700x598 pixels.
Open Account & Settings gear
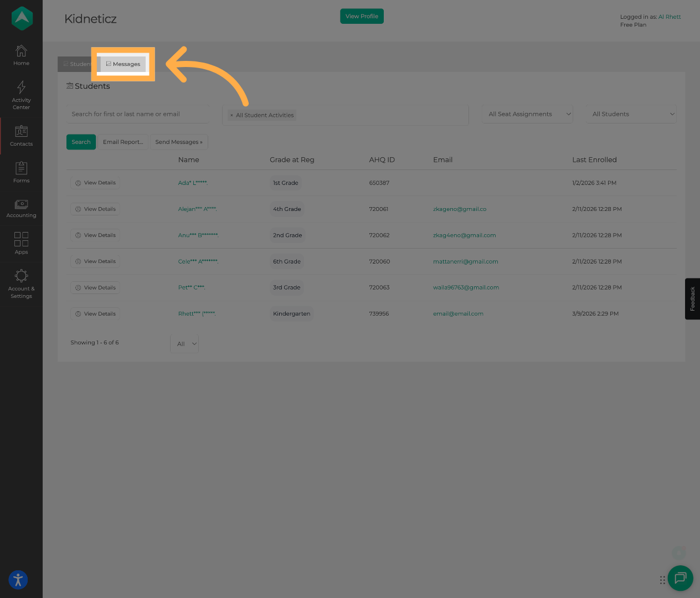point(21,283)
